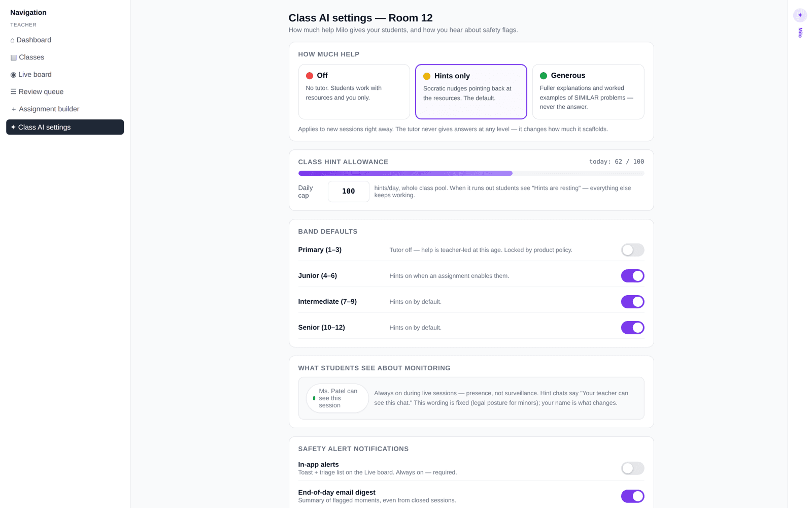Toggle End-of-day email digest switch
812x508 pixels.
point(632,496)
